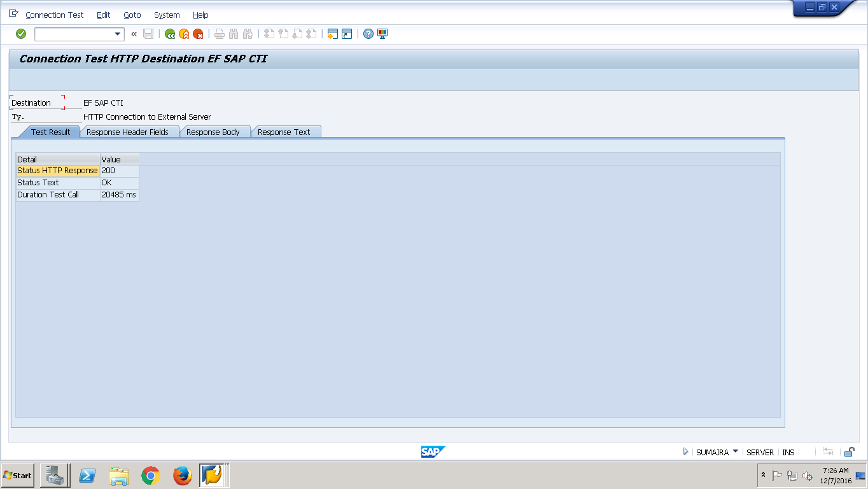Create a new SAP session with the new session icon
868x489 pixels.
pos(332,34)
